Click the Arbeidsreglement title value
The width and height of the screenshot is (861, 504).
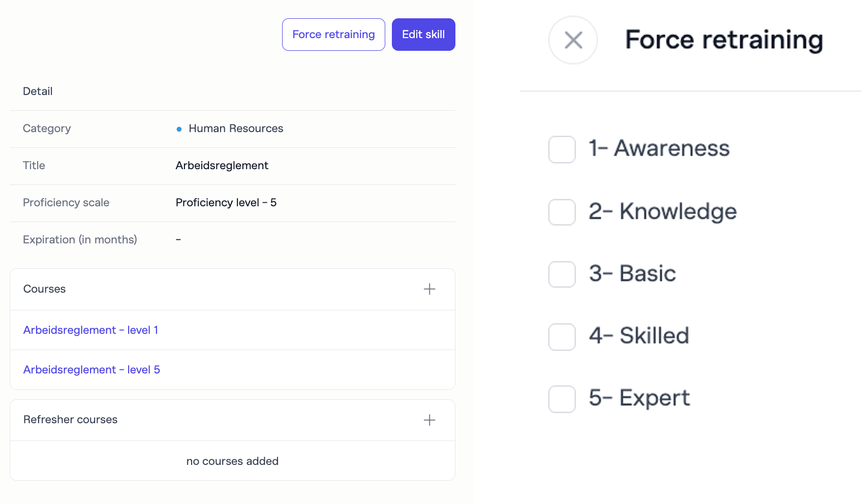point(222,166)
